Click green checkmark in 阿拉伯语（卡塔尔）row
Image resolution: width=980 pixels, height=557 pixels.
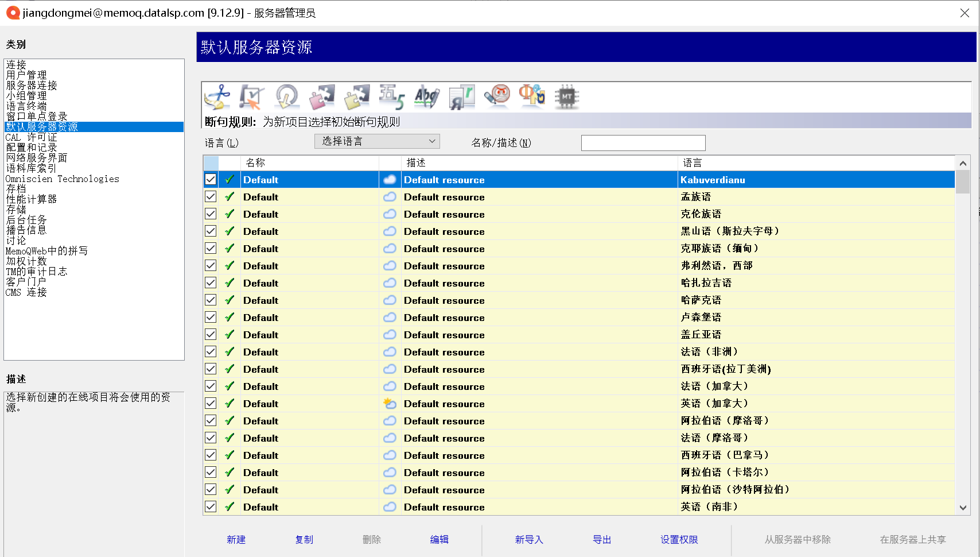tap(230, 472)
